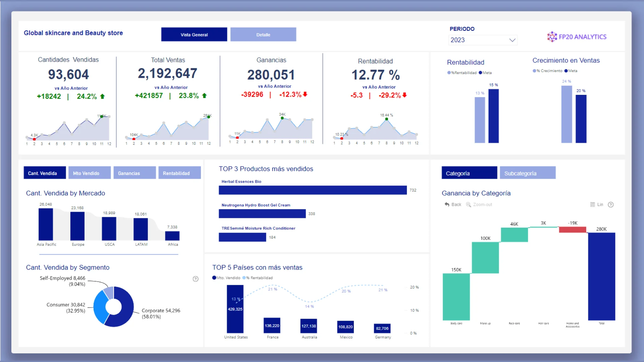Click the 12.77 % Rentabilidad value
Viewport: 644px width, 362px height.
click(375, 75)
